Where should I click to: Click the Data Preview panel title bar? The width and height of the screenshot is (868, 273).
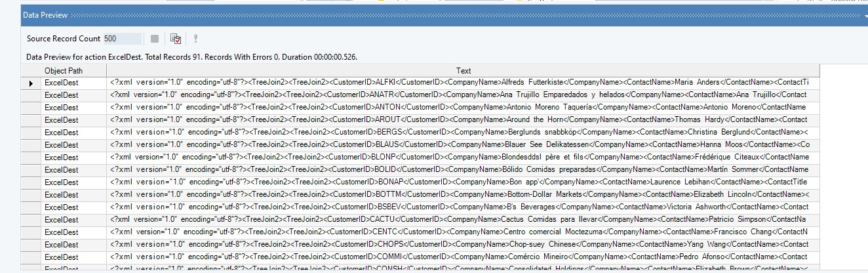click(x=393, y=14)
